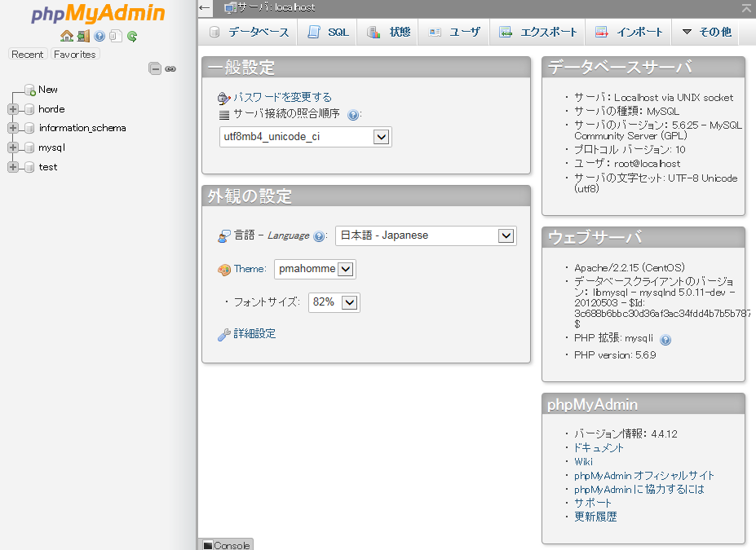Open the Japanese language dropdown
Image resolution: width=756 pixels, height=550 pixels.
point(426,235)
